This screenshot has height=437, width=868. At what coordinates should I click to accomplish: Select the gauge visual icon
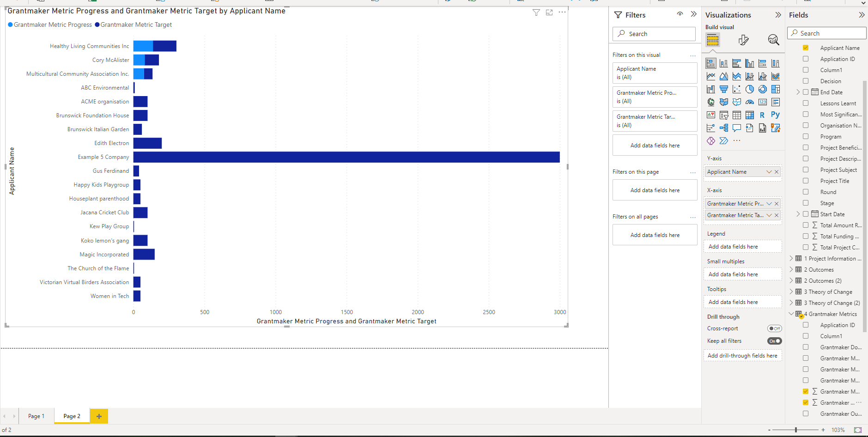coord(749,102)
